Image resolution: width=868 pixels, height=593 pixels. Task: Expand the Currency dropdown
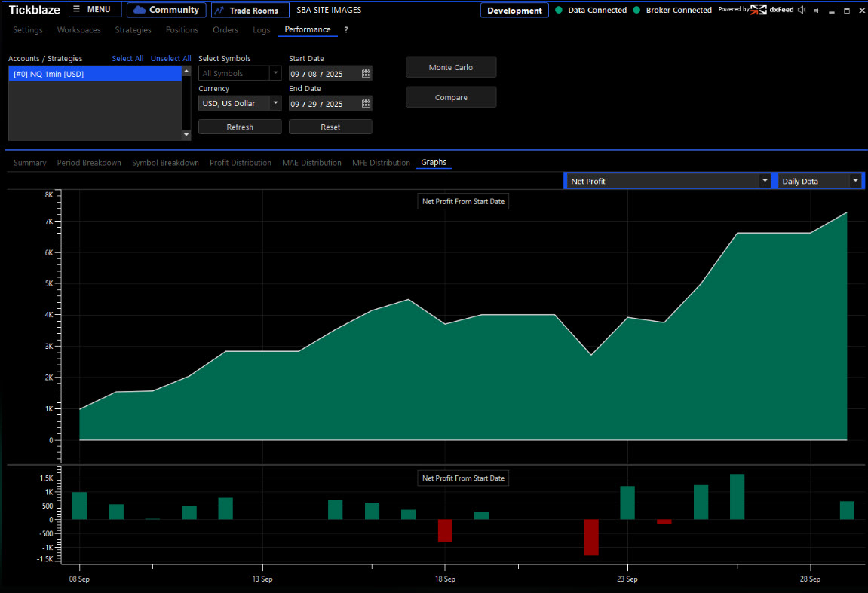click(x=275, y=103)
